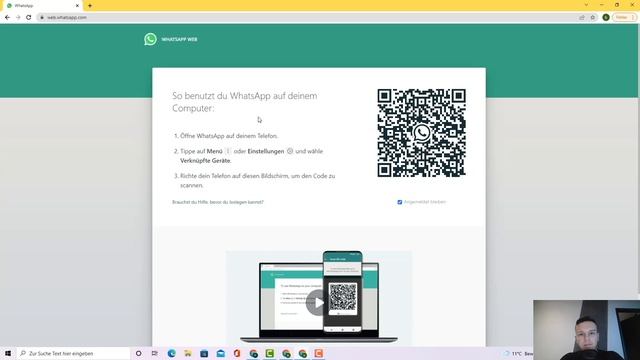Viewport: 640px width, 360px height.
Task: Select the WhatsApp browser tab
Action: (x=41, y=6)
